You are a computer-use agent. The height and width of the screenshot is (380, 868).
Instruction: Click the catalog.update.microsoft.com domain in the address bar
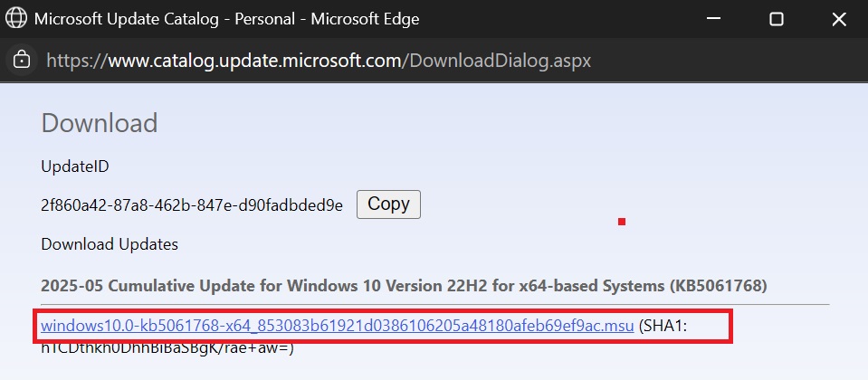coord(256,61)
